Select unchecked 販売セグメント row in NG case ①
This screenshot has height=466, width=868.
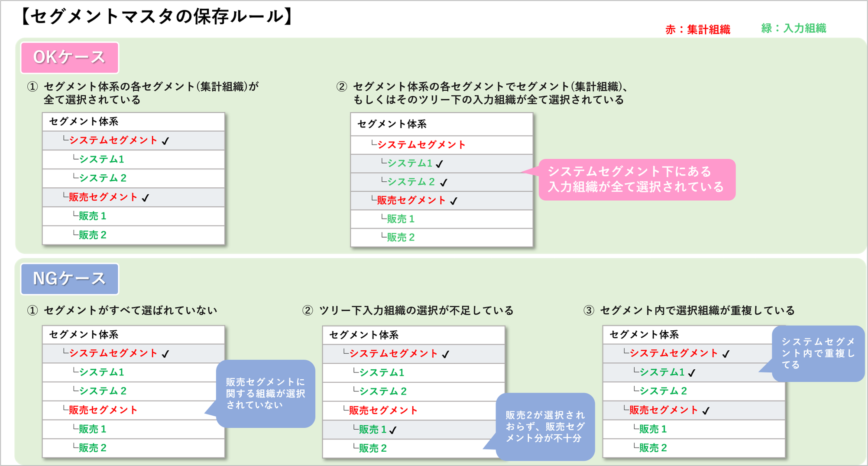point(103,410)
